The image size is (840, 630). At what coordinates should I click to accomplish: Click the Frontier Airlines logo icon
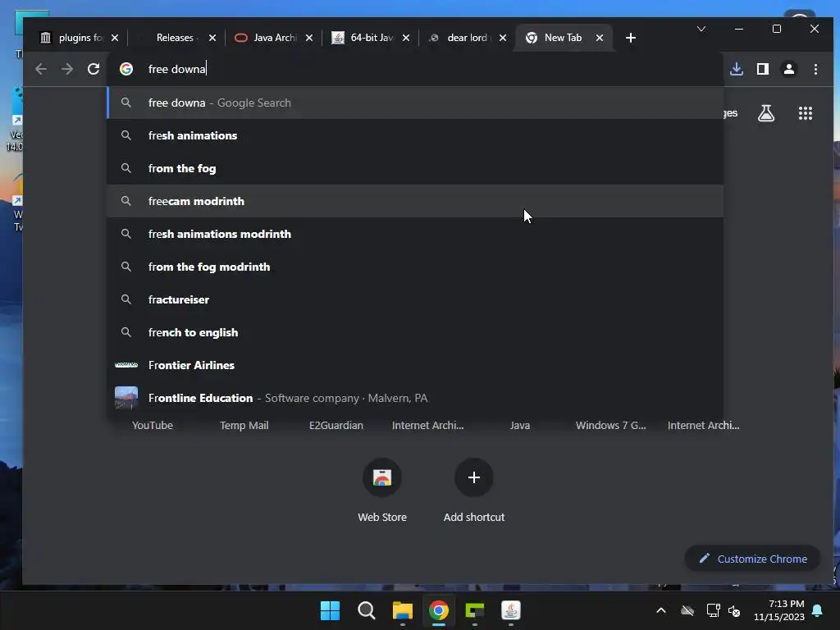126,365
